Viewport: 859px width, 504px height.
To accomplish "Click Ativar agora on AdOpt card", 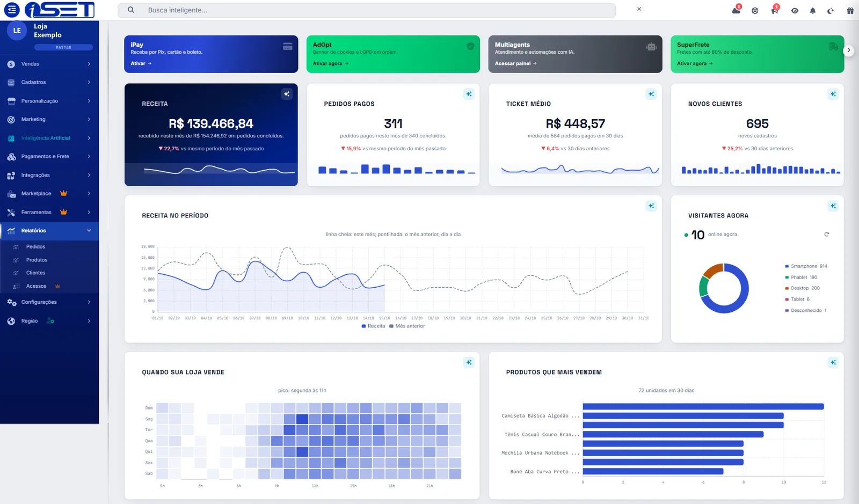I will [331, 63].
